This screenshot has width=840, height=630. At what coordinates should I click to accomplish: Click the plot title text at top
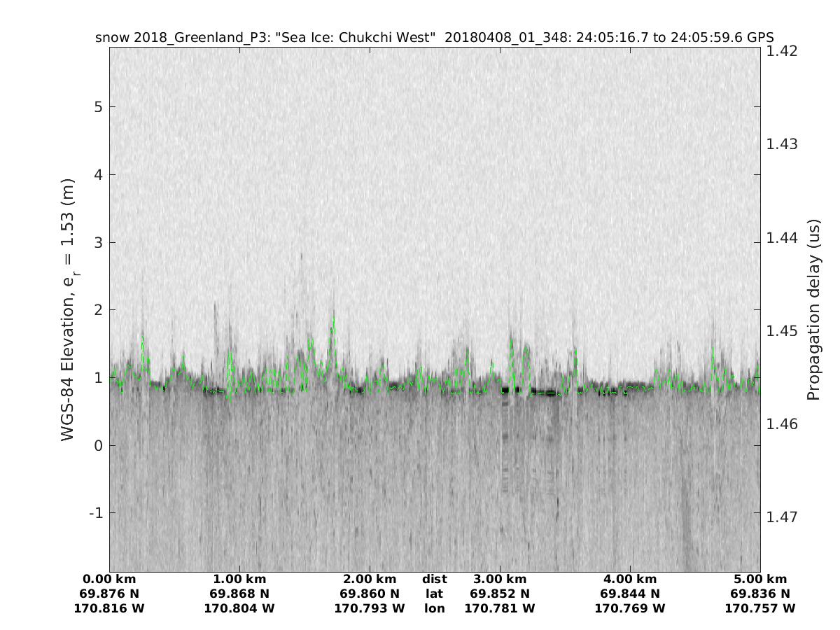pyautogui.click(x=434, y=38)
